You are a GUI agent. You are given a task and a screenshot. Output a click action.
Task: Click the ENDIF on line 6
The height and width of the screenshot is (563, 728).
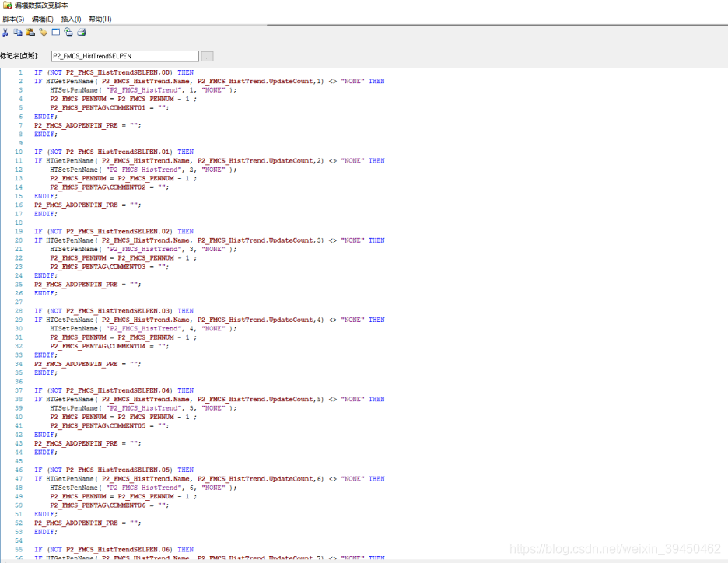[45, 117]
